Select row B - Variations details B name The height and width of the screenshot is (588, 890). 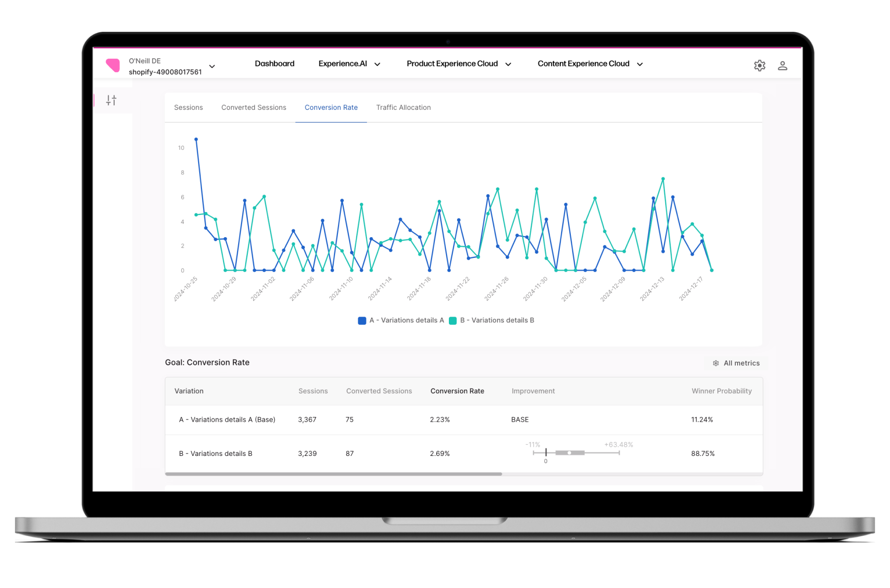216,454
